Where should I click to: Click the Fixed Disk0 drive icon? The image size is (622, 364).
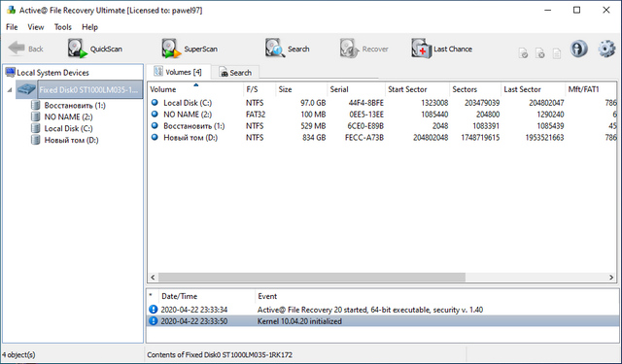point(26,89)
